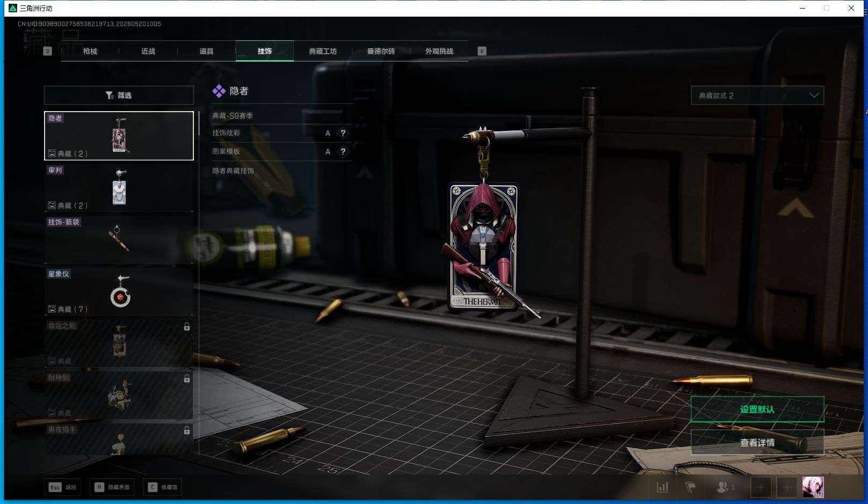The image size is (868, 504).
Task: Click the charm list scrollbar
Action: point(199,123)
